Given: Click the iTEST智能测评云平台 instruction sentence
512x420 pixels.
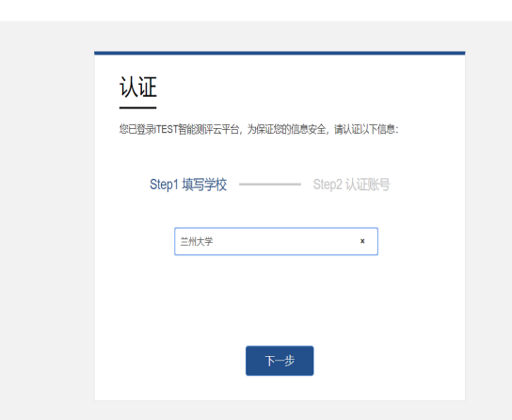Looking at the screenshot, I should pyautogui.click(x=259, y=129).
